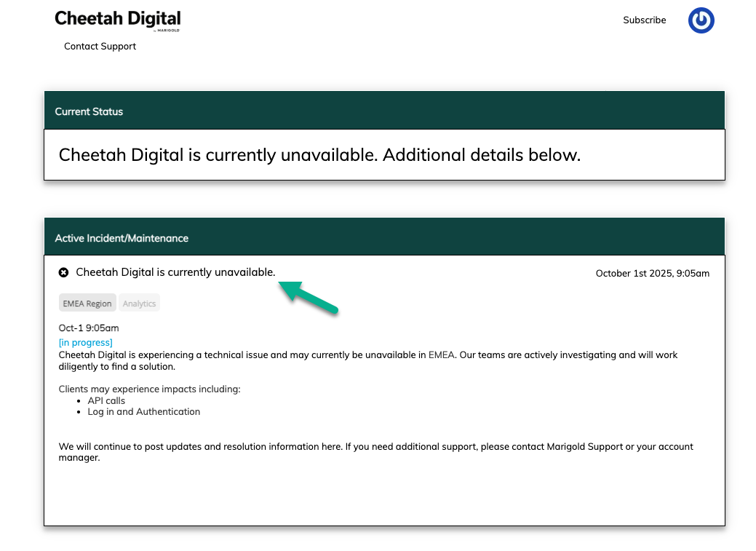Click the 'Clients may experience impacts including' line
The image size is (756, 551).
point(149,389)
